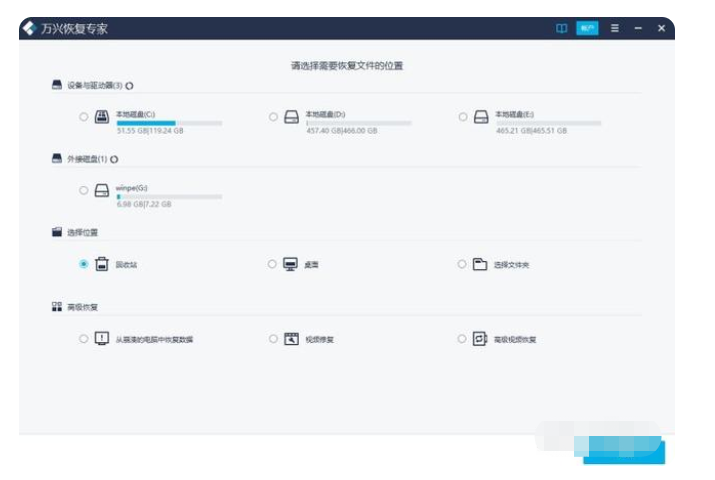This screenshot has width=715, height=480.
Task: Click the Recycle Bin trash icon
Action: click(x=101, y=264)
